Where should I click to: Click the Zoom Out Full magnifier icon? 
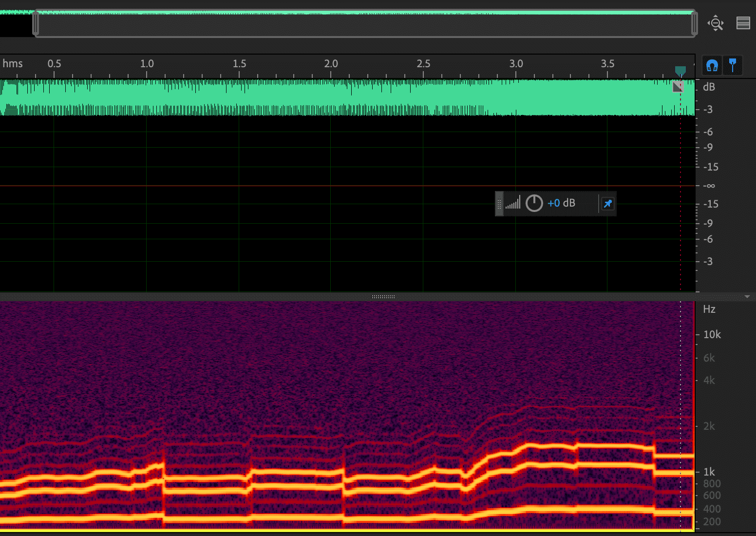(716, 23)
